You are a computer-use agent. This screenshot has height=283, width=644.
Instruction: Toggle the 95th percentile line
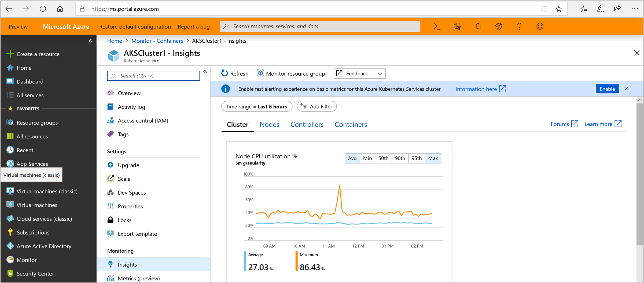[x=416, y=158]
